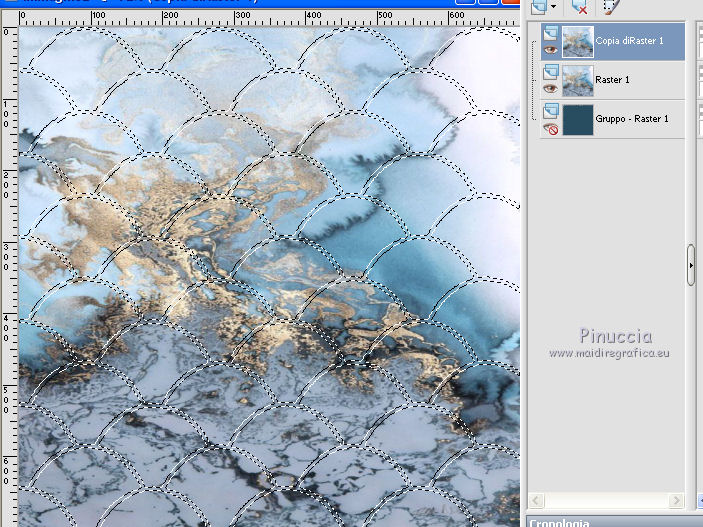Hide the Raster 1 layer
Viewport: 703px width, 527px height.
click(x=551, y=89)
